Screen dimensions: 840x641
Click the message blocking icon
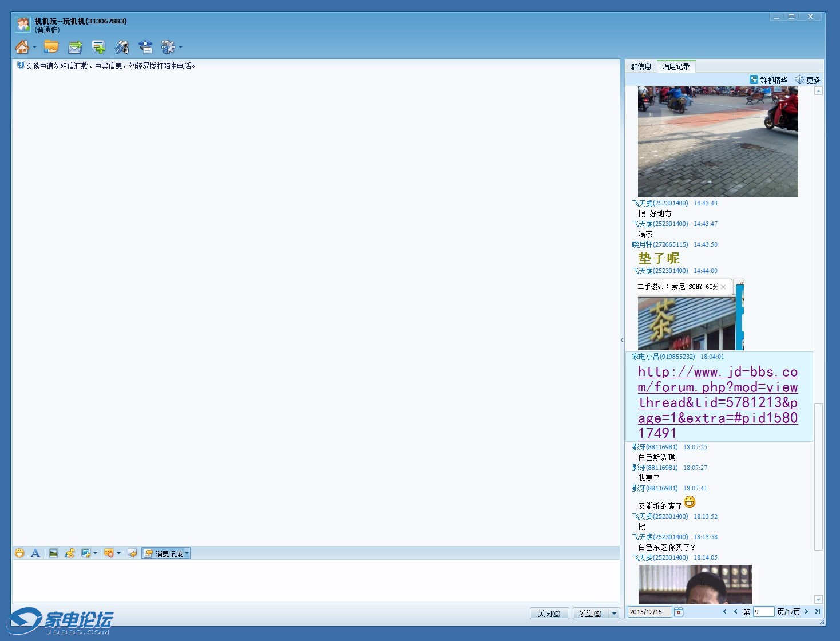(109, 553)
